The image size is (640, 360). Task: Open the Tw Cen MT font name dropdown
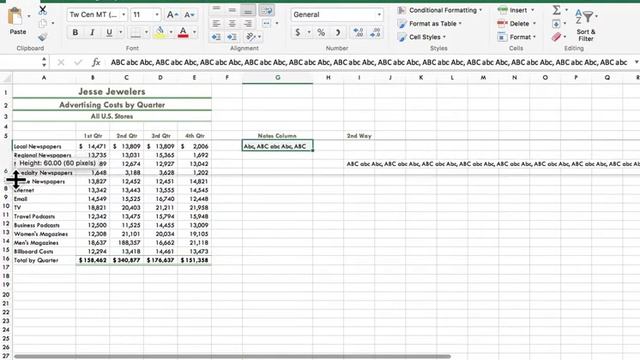point(124,15)
